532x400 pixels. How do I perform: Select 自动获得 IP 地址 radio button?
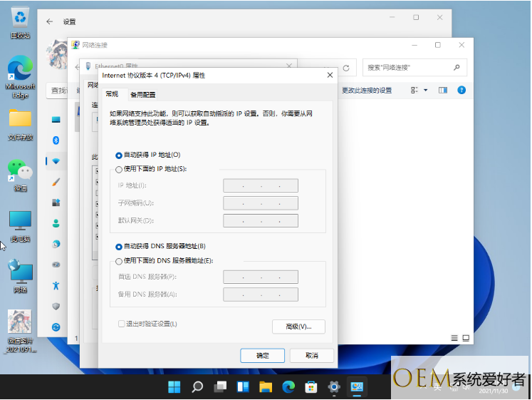point(119,155)
